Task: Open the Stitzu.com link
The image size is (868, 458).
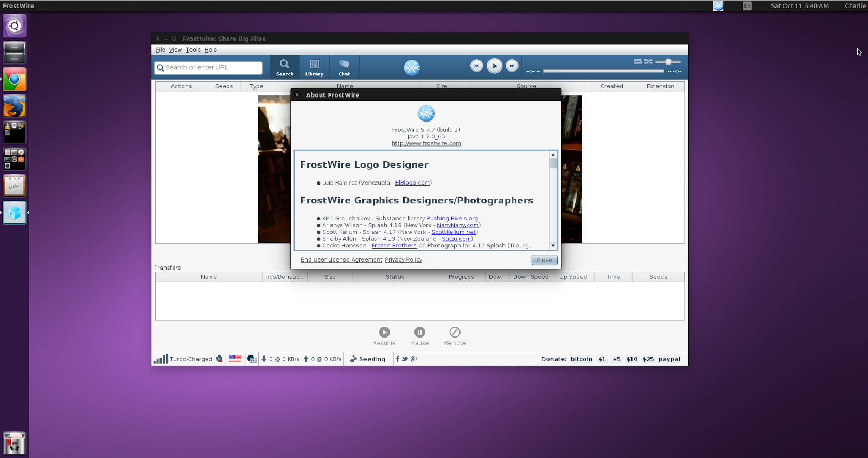Action: point(456,239)
